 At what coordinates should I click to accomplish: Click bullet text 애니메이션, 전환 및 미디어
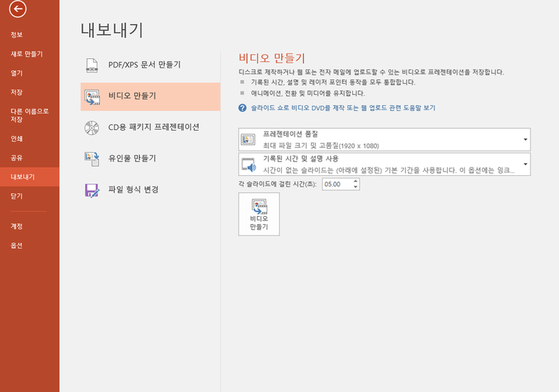pyautogui.click(x=308, y=94)
